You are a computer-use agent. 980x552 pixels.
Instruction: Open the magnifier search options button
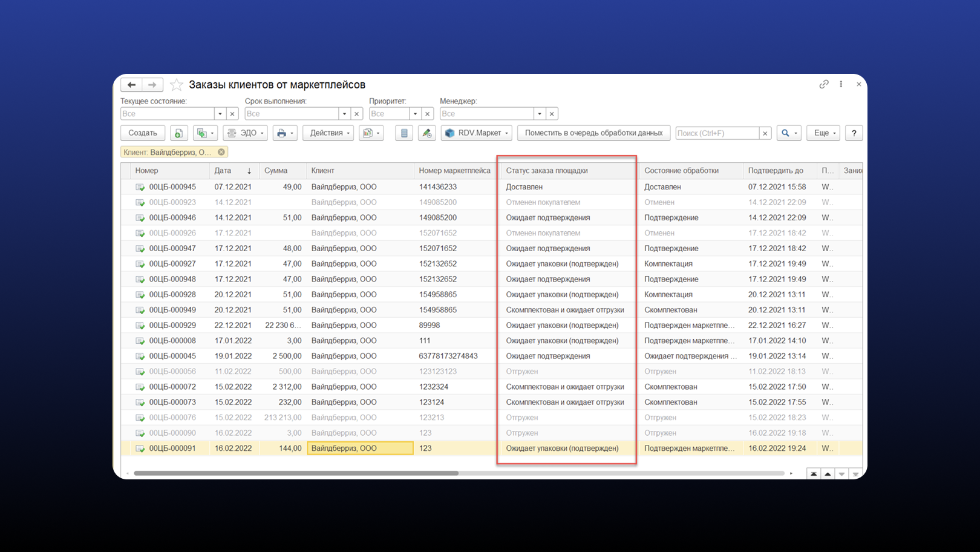pos(789,133)
